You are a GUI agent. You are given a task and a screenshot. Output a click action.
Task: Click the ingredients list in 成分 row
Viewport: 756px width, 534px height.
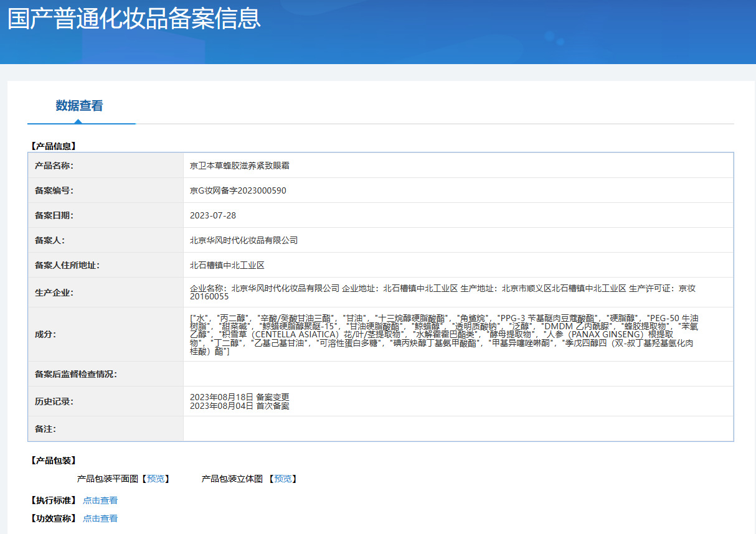pos(442,334)
